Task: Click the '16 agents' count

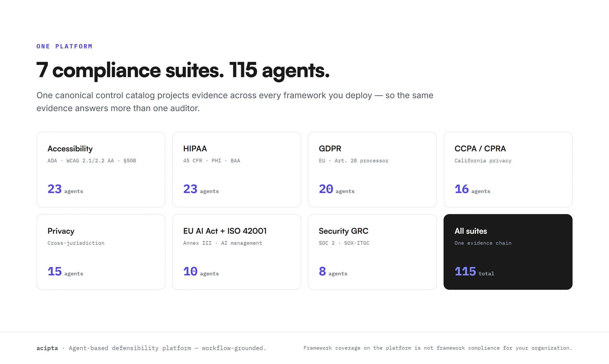Action: [472, 189]
